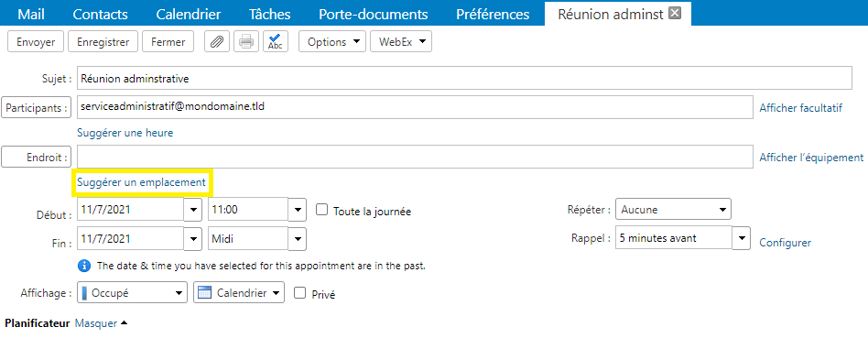Collapse the Planificateur with Masquer arrow
868x338 pixels.
tap(102, 323)
